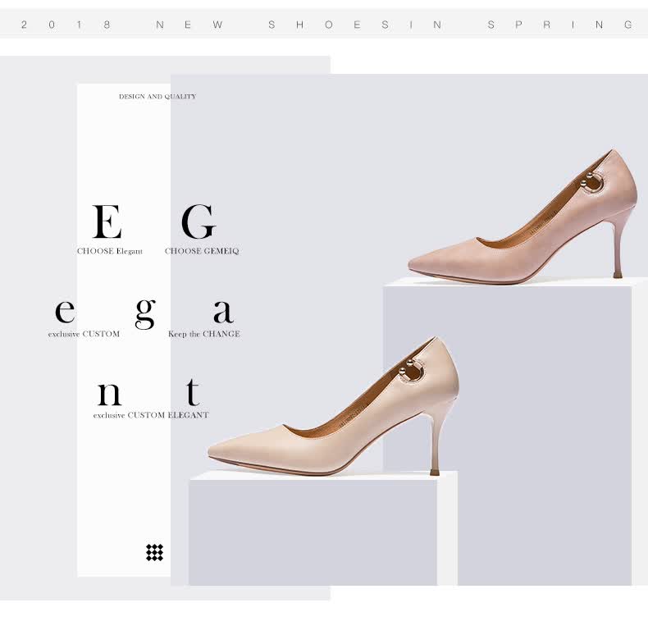The image size is (648, 644).
Task: Click the gold ring ornament on beige shoe
Action: [411, 372]
